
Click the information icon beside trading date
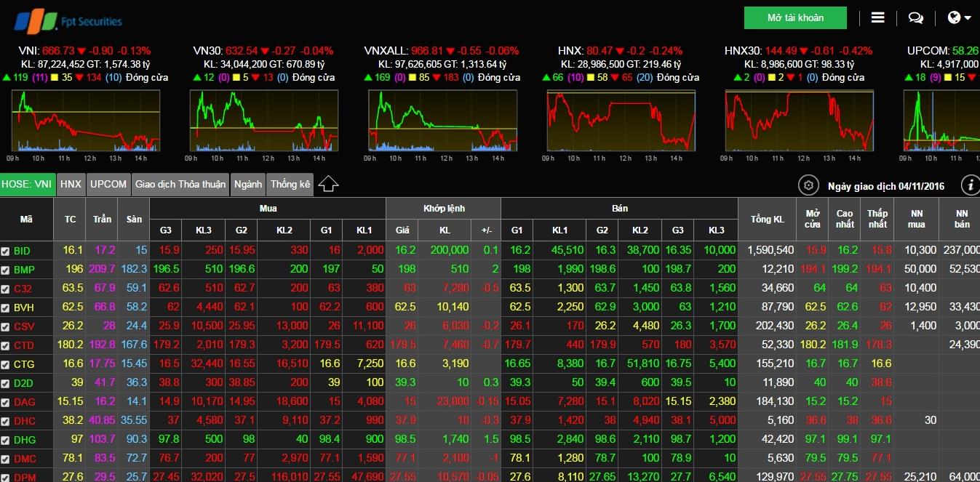969,185
